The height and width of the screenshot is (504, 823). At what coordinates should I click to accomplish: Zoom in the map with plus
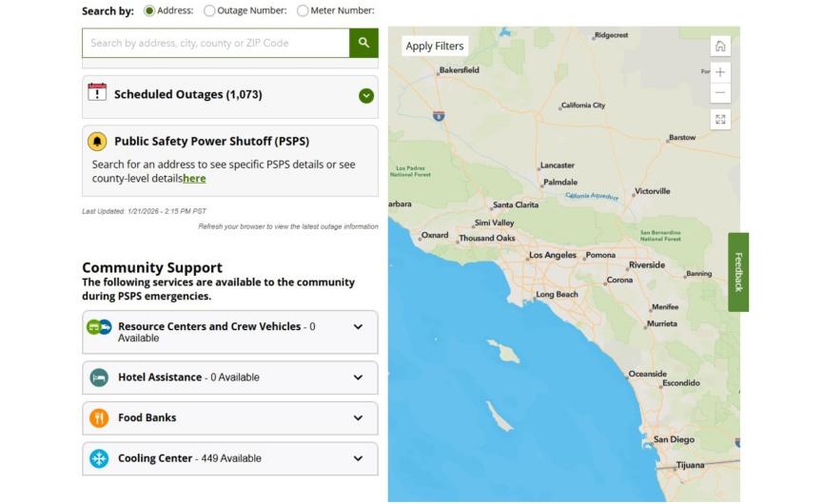pyautogui.click(x=720, y=72)
